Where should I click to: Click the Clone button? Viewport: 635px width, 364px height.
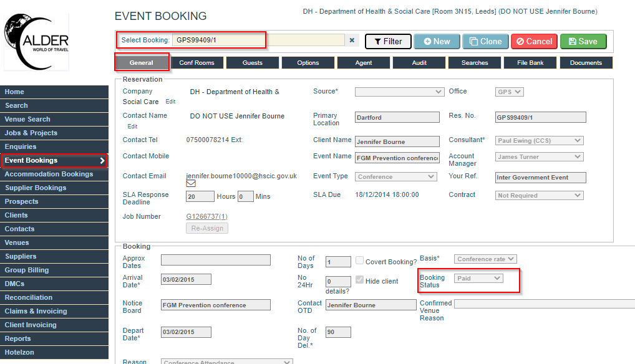tap(485, 41)
